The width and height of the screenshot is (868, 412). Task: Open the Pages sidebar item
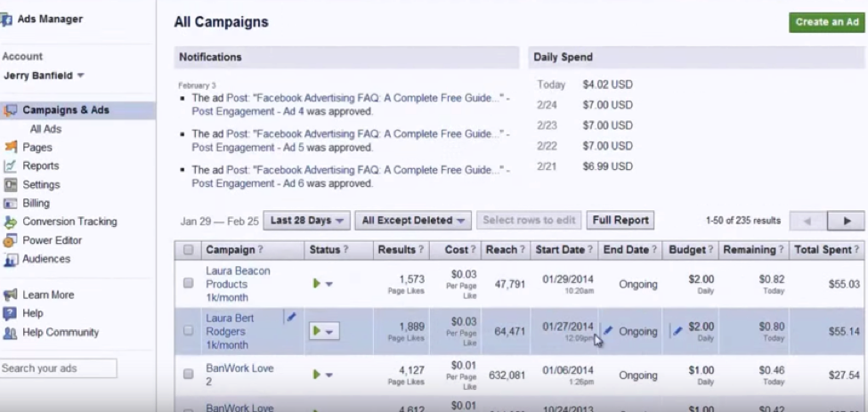37,147
